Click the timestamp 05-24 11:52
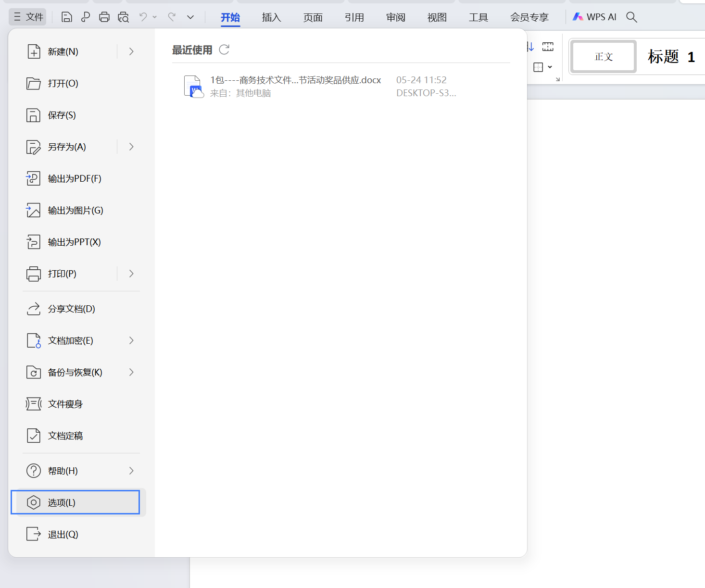This screenshot has height=588, width=705. click(421, 80)
